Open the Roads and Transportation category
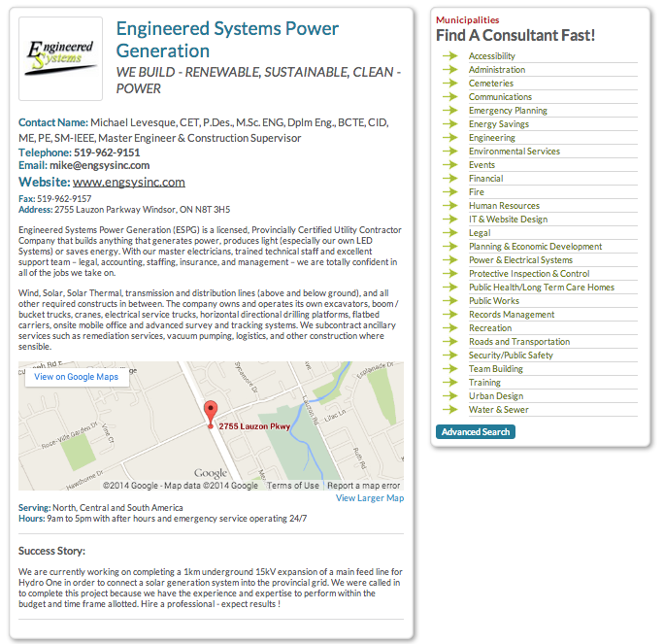 tap(519, 342)
